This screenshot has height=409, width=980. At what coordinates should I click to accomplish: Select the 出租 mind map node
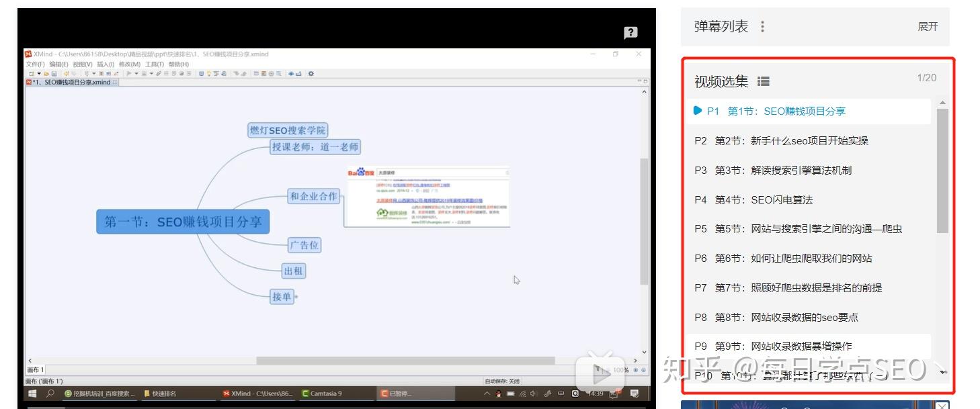coord(294,271)
